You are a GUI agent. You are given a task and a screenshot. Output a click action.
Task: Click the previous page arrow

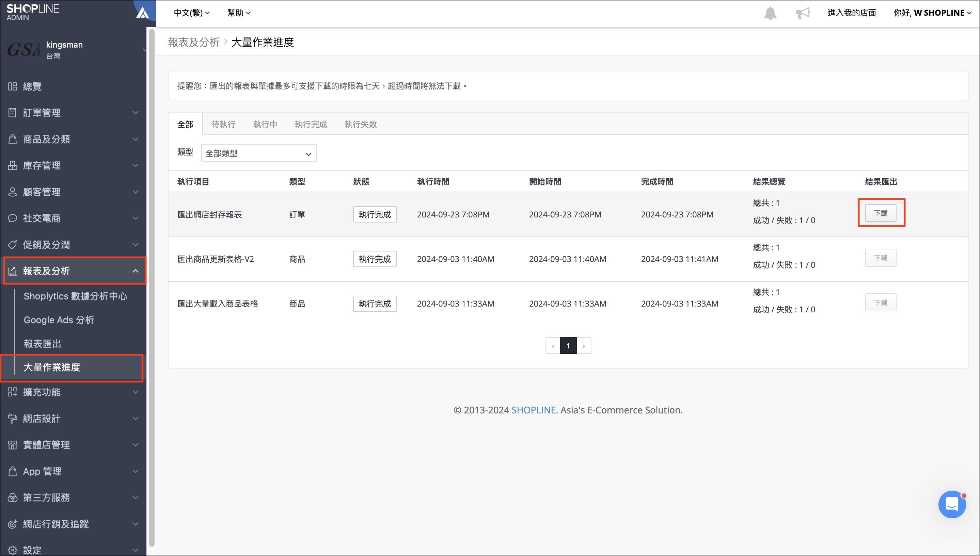[553, 346]
